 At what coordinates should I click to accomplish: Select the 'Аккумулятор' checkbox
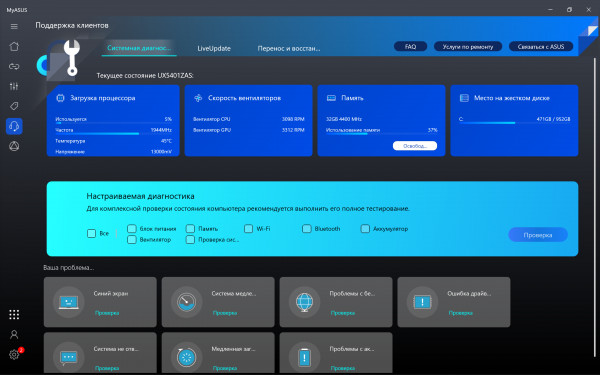tap(365, 229)
